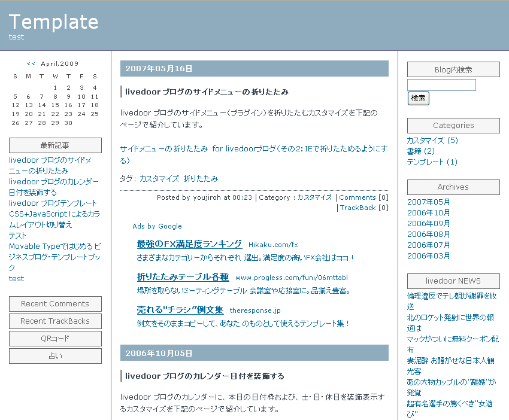The image size is (509, 420).
Task: Open recent post livedoor ブログのカレンダー日付を装飾する
Action: 53,187
